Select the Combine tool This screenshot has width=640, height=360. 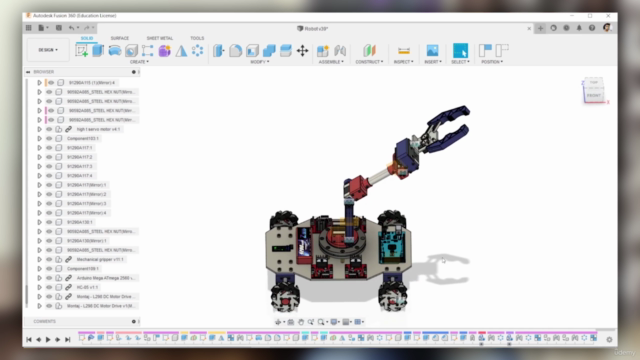click(x=269, y=51)
